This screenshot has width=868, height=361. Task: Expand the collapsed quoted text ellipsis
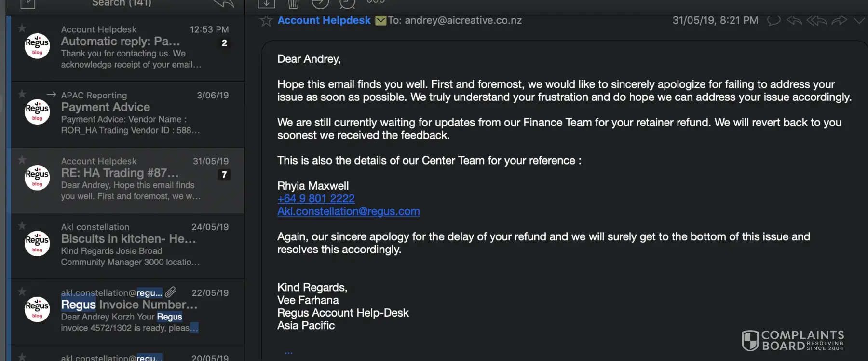pos(288,353)
